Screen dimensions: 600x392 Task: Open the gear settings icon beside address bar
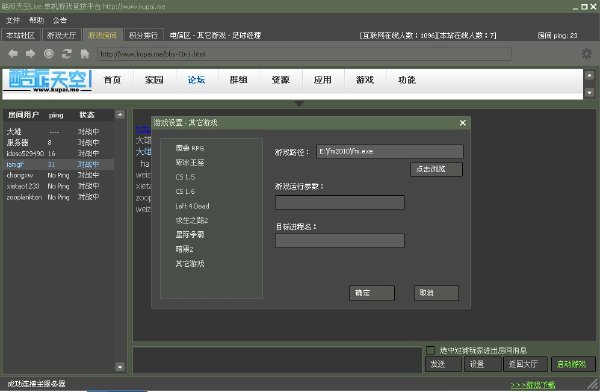pos(587,54)
